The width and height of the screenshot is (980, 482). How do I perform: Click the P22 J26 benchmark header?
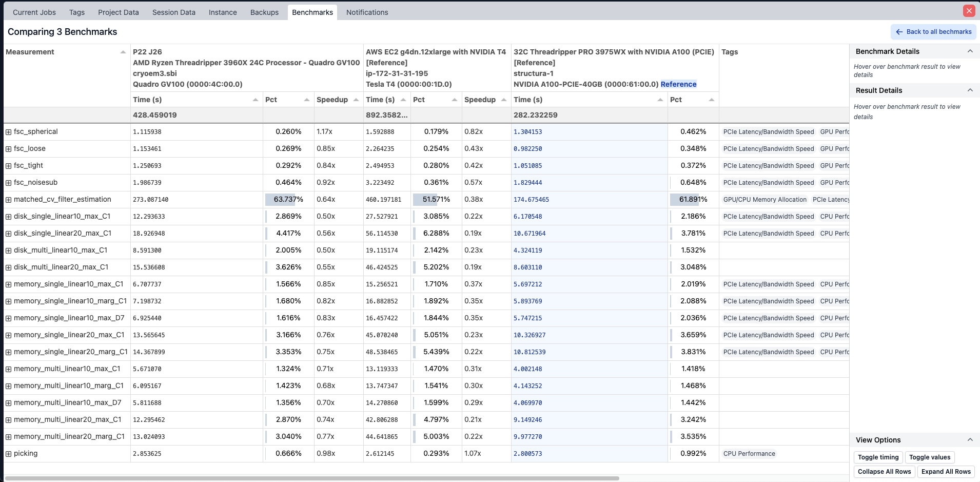246,68
